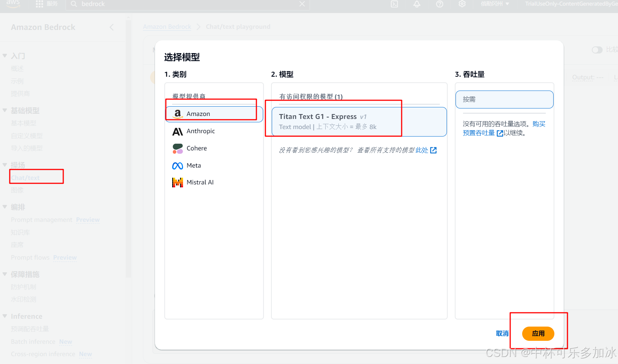Open 预调配吞吐量 in the sidebar

coord(30,329)
